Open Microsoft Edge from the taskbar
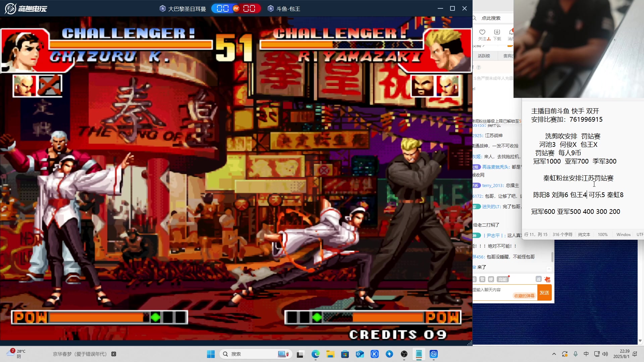This screenshot has width=644, height=362. click(315, 354)
